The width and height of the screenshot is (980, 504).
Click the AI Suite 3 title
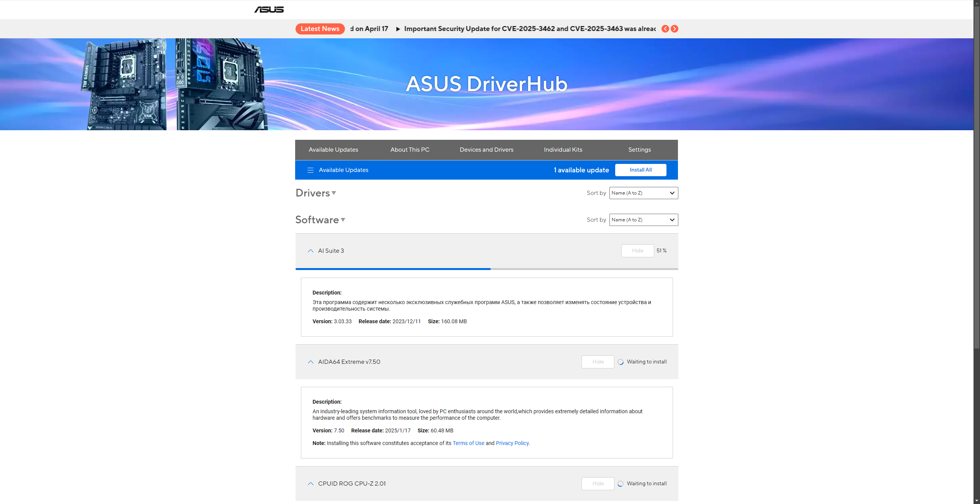tap(331, 251)
